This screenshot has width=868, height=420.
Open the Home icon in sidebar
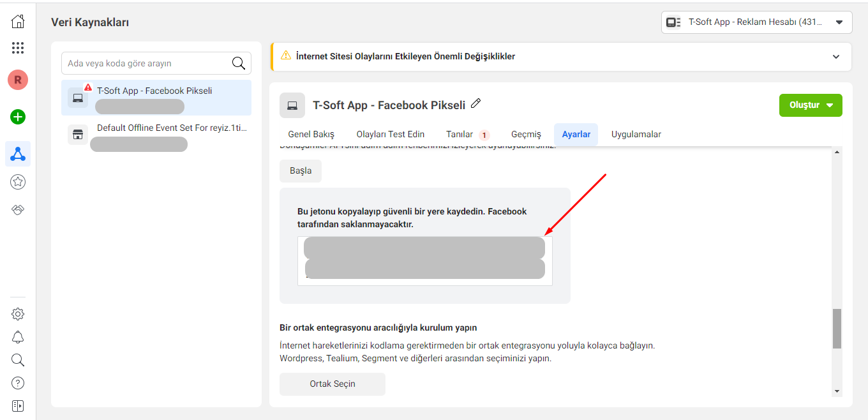[x=18, y=21]
